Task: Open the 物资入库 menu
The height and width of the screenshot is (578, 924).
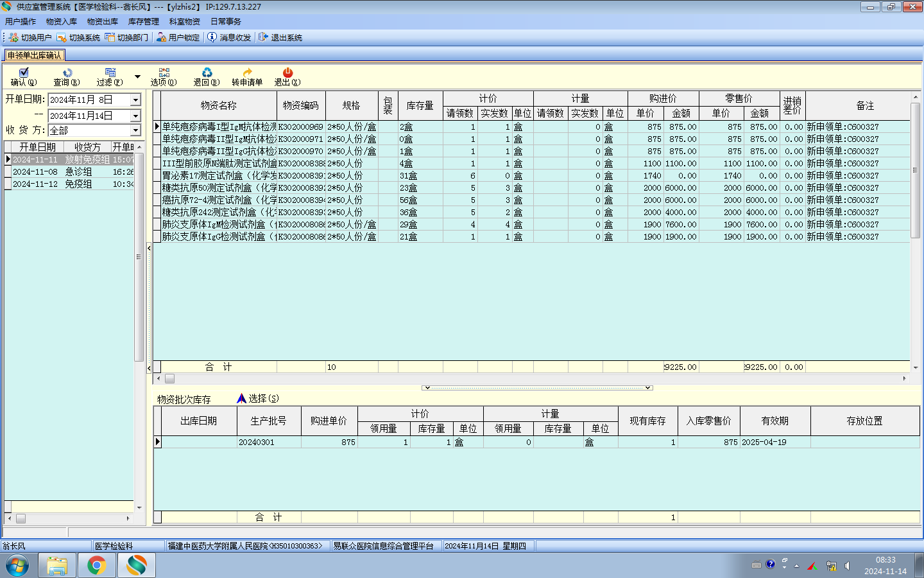Action: point(62,21)
